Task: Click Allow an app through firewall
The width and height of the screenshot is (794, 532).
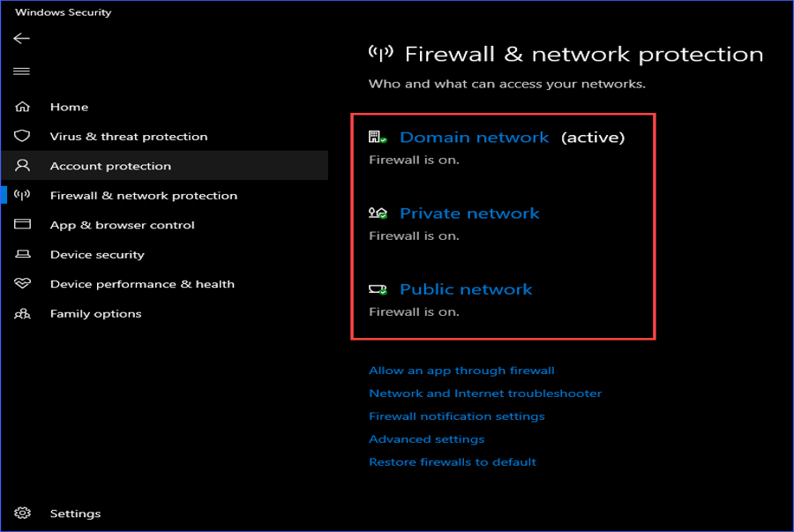Action: [x=461, y=371]
